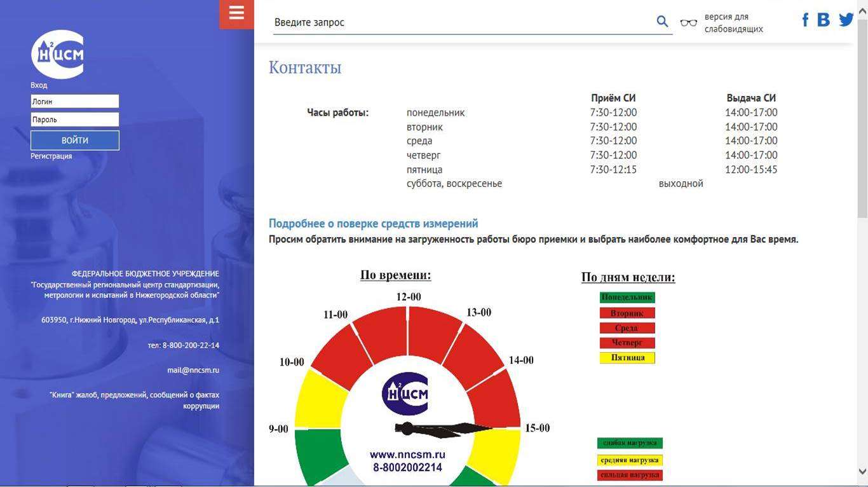
Task: Click the scrollbar down arrow
Action: [862, 471]
